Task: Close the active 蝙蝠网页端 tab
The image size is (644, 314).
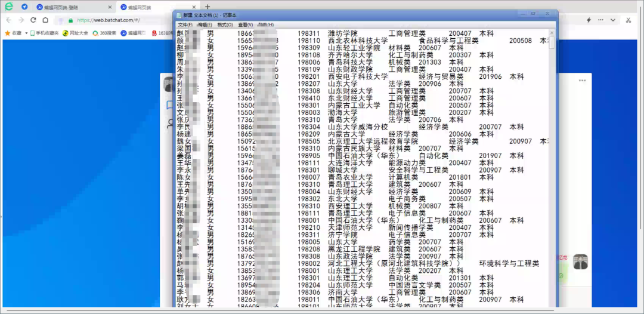Action: click(x=194, y=7)
